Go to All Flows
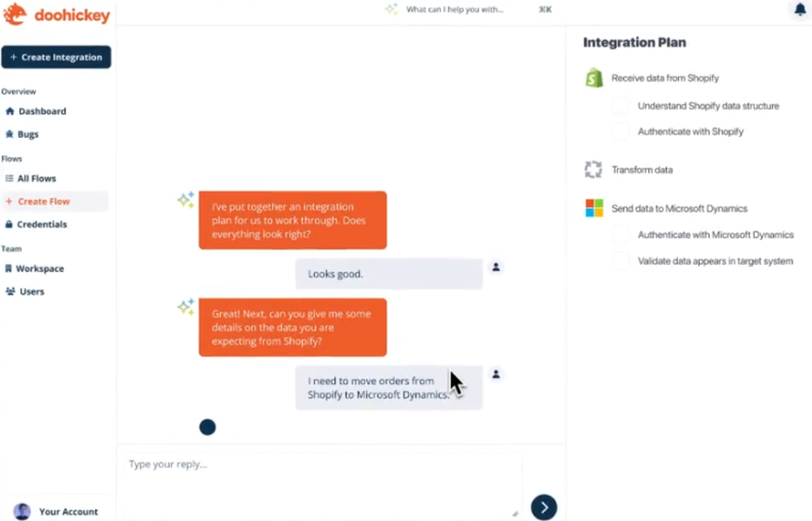812x521 pixels. pyautogui.click(x=55, y=179)
